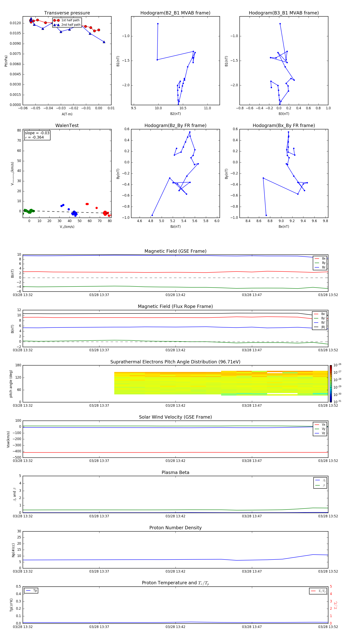351x644 pixels.
Task: Click the '10^-26' color bar tick label
Action: (x=337, y=365)
